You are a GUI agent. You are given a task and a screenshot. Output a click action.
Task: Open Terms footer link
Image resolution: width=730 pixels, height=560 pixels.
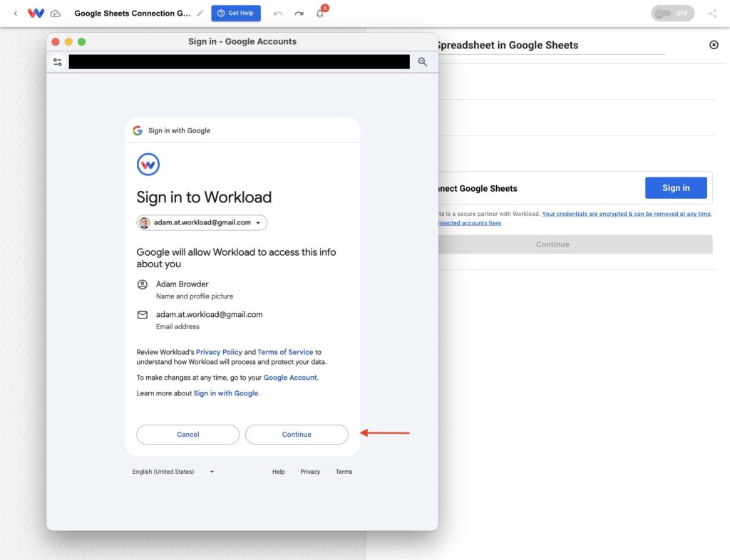pyautogui.click(x=344, y=472)
